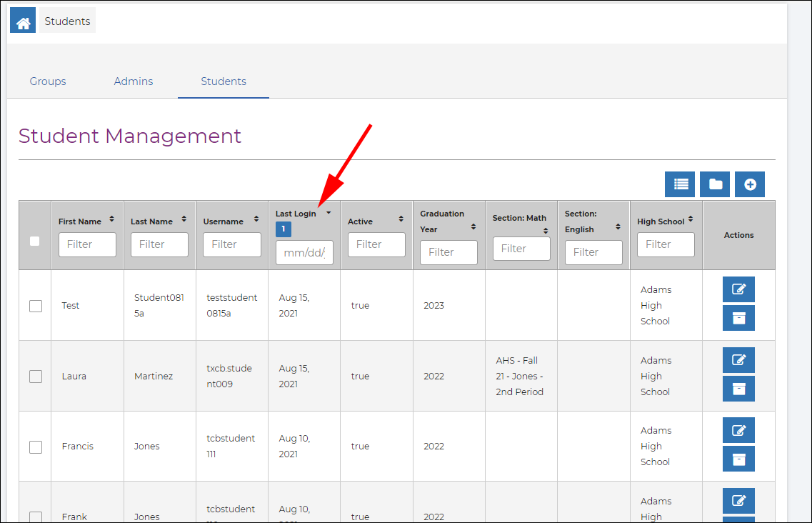
Task: Edit the Test Student0815a row
Action: 738,289
